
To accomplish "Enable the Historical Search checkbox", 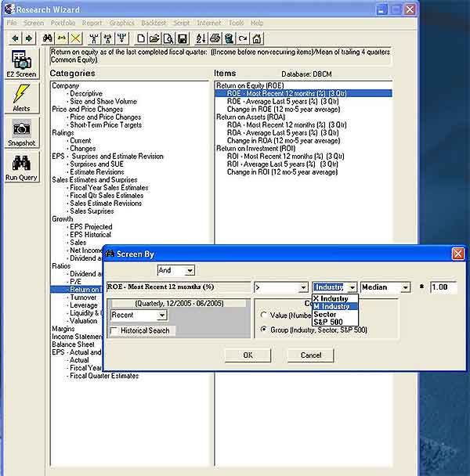I will point(116,331).
